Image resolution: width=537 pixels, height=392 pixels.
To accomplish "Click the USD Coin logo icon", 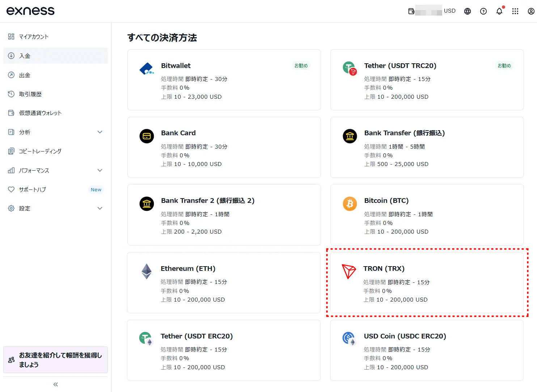I will 350,339.
